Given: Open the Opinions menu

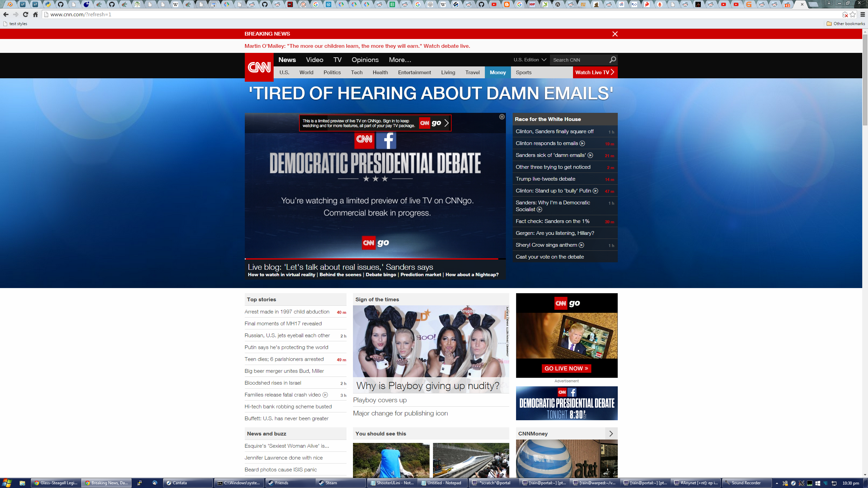Looking at the screenshot, I should point(365,60).
